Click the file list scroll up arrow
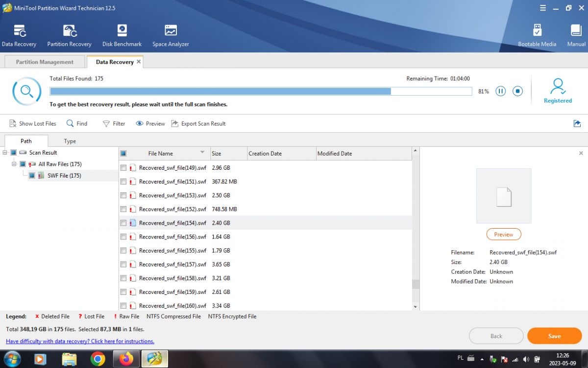 [x=416, y=151]
